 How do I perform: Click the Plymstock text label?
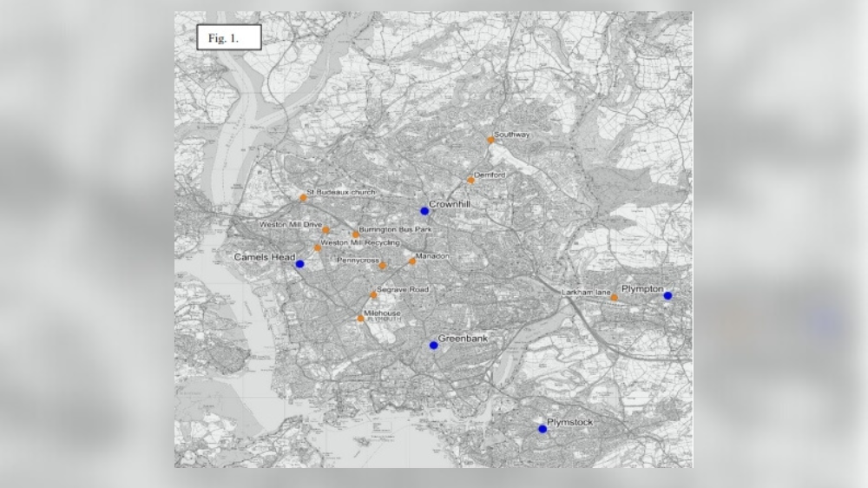(x=569, y=422)
